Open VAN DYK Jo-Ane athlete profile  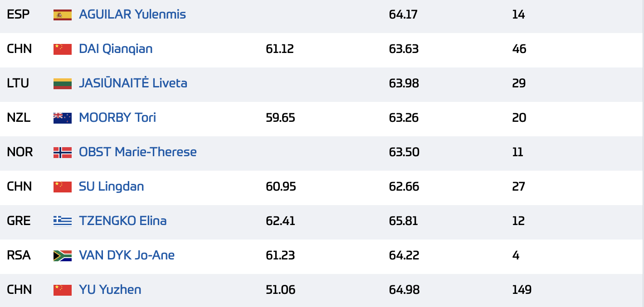click(x=127, y=255)
